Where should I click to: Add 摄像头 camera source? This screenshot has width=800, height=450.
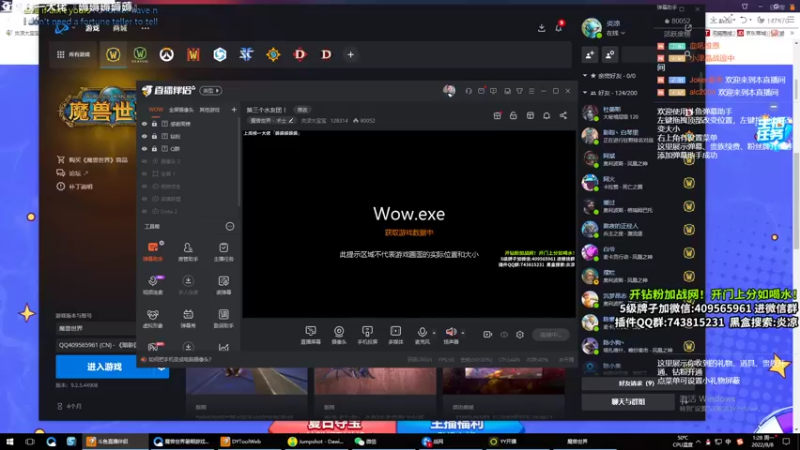(x=339, y=335)
